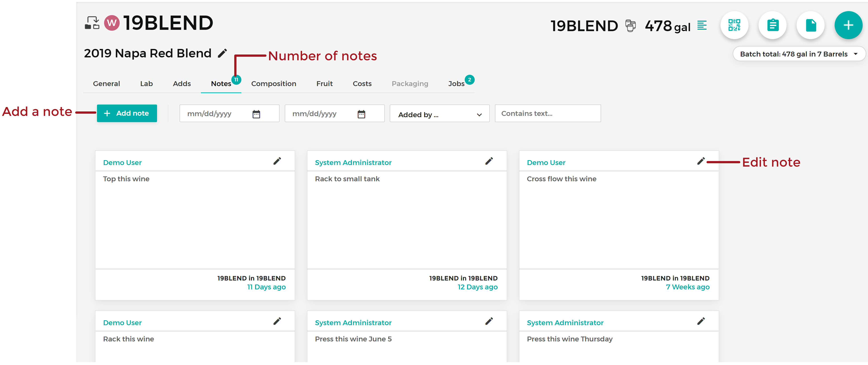Click the 'Cross flow this wine' note text
This screenshot has height=365, width=868.
pyautogui.click(x=561, y=179)
